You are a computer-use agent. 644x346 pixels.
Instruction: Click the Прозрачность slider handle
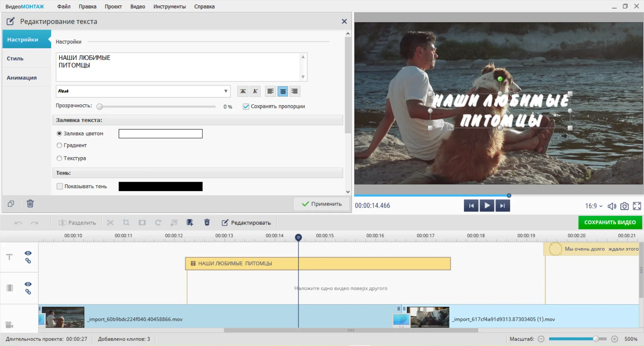click(x=100, y=107)
